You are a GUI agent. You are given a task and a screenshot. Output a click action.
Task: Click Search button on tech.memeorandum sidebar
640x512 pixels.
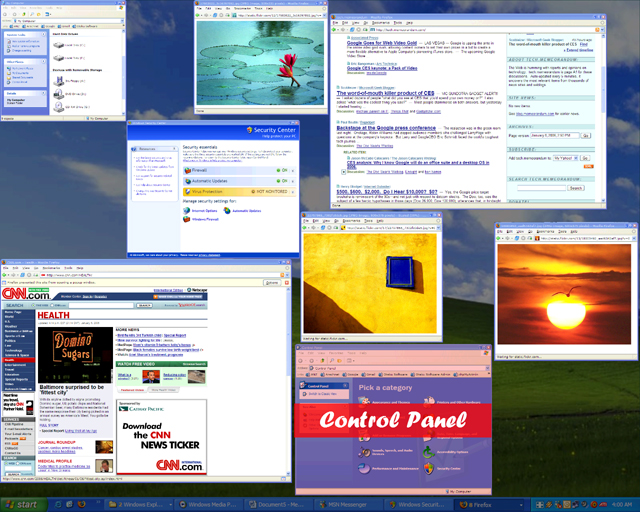coord(576,188)
